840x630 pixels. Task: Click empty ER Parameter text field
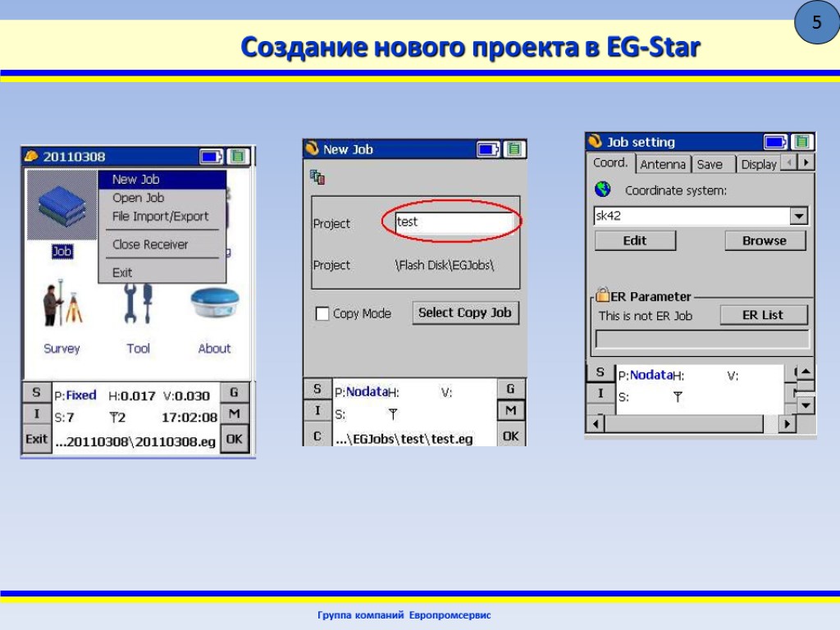tap(702, 339)
